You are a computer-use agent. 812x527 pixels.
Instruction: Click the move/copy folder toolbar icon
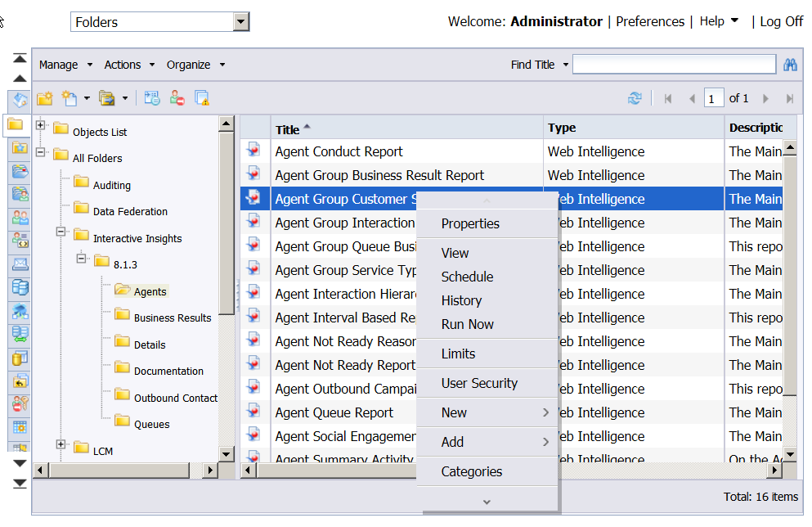[106, 98]
